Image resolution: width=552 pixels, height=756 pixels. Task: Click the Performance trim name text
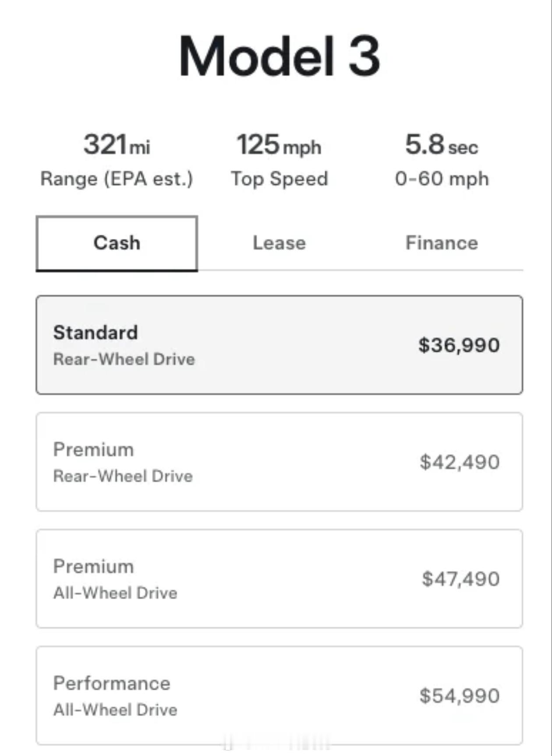tap(112, 683)
